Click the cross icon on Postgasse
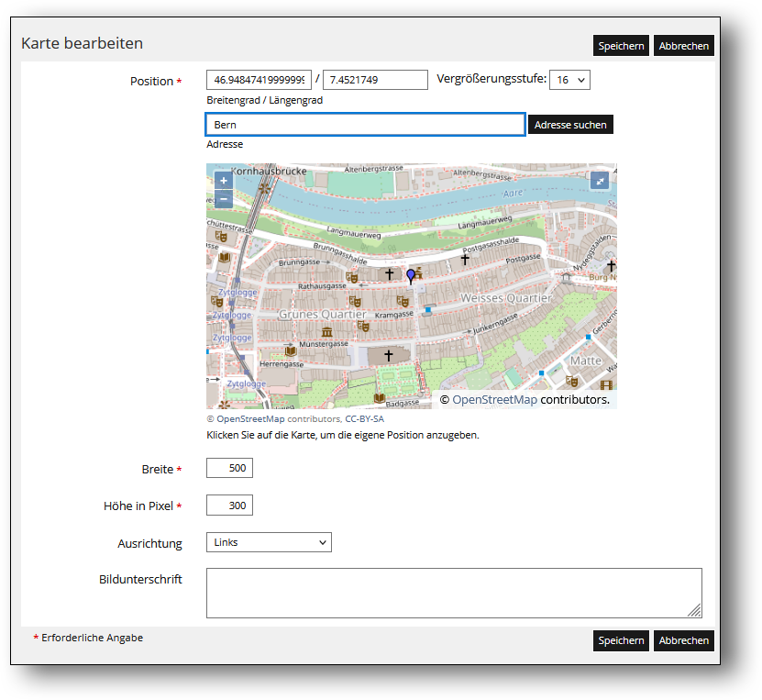762x700 pixels. [465, 260]
